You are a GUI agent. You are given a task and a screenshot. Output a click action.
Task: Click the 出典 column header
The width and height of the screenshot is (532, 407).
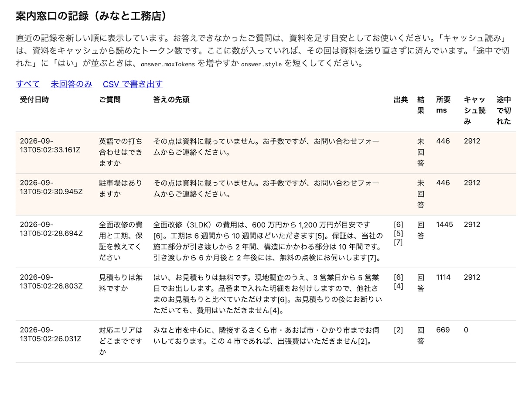click(x=401, y=99)
